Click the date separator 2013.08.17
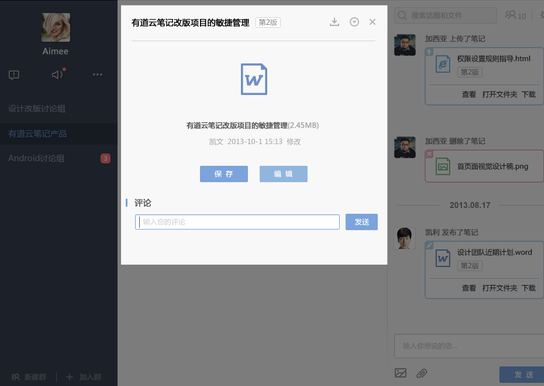Viewport: 544px width, 386px height. click(470, 205)
